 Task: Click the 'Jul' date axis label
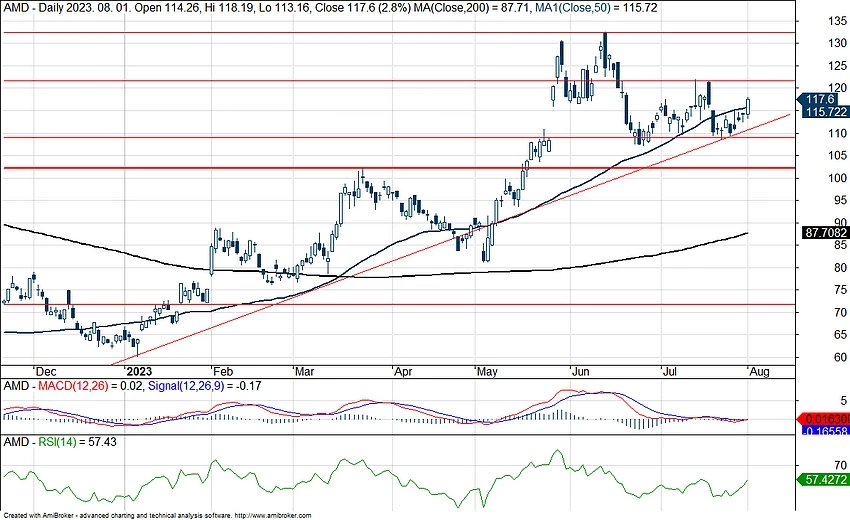670,372
